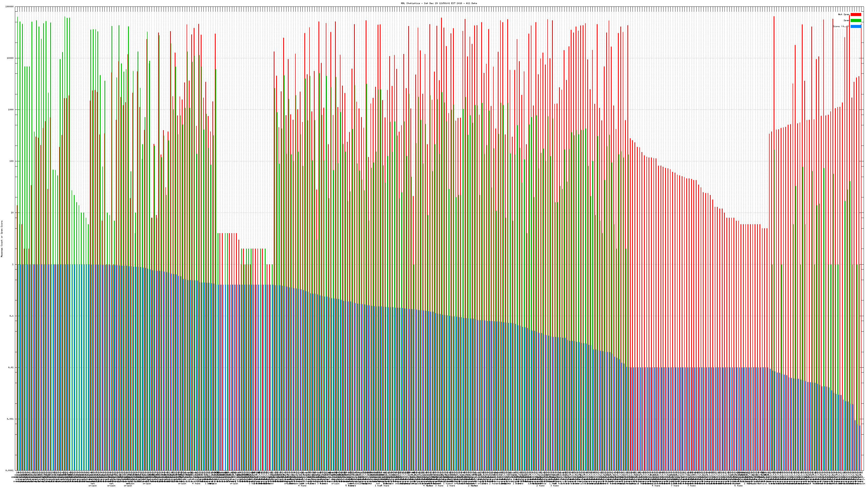Click 'All Data' in the chart title
This screenshot has width=868, height=488.
[x=471, y=3]
